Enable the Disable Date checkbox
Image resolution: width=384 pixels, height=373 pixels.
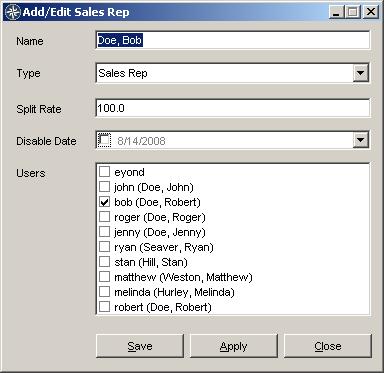click(x=104, y=140)
